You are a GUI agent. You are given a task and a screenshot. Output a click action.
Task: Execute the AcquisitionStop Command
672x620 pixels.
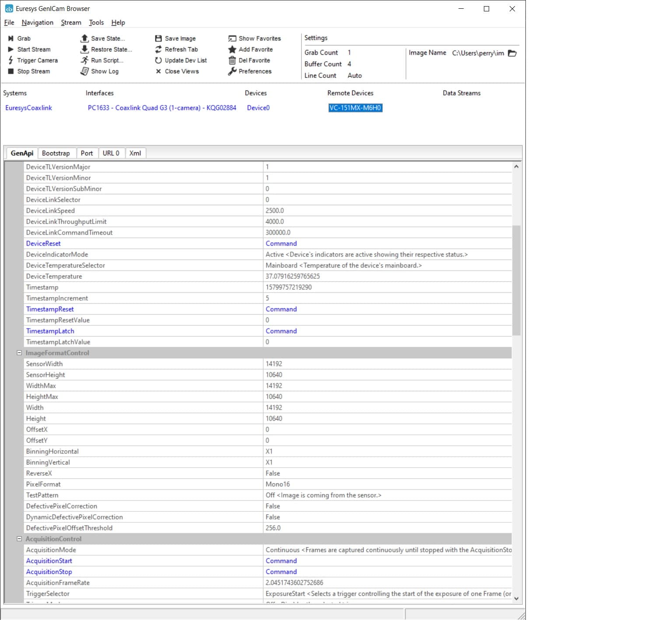pyautogui.click(x=281, y=571)
